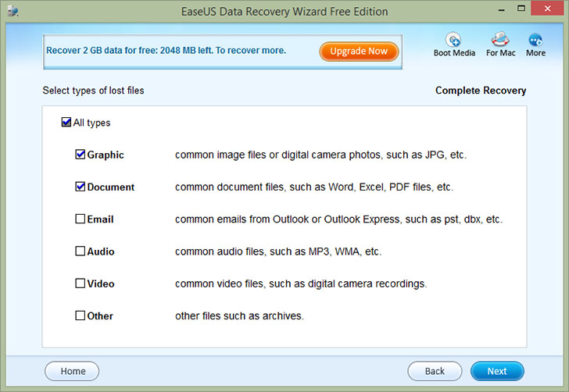Open the Boot Media tool icon
569x392 pixels.
(453, 40)
